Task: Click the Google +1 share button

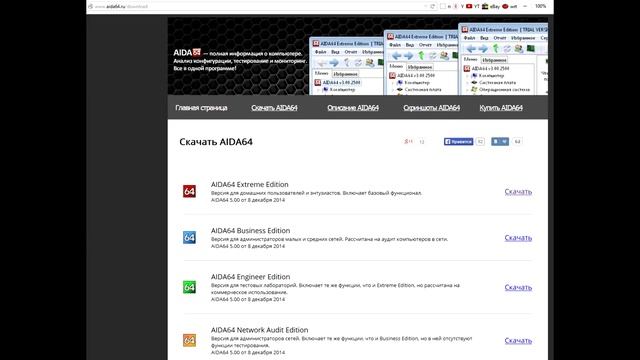Action: (x=409, y=142)
